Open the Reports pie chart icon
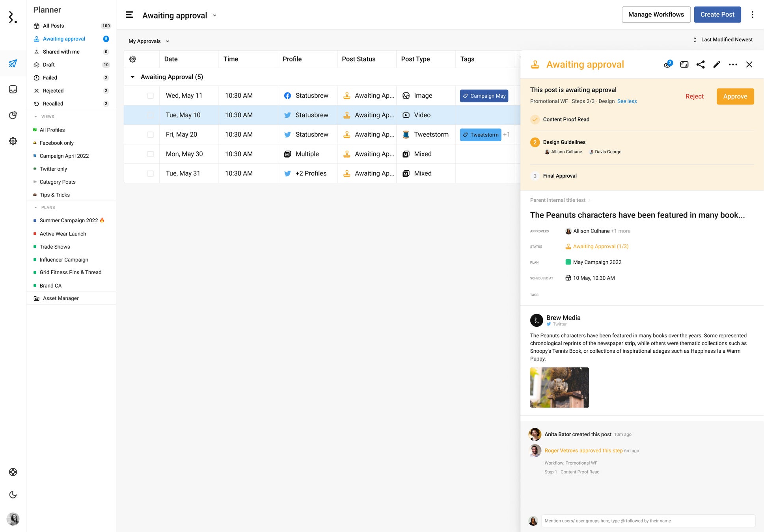Image resolution: width=764 pixels, height=532 pixels. 13,115
